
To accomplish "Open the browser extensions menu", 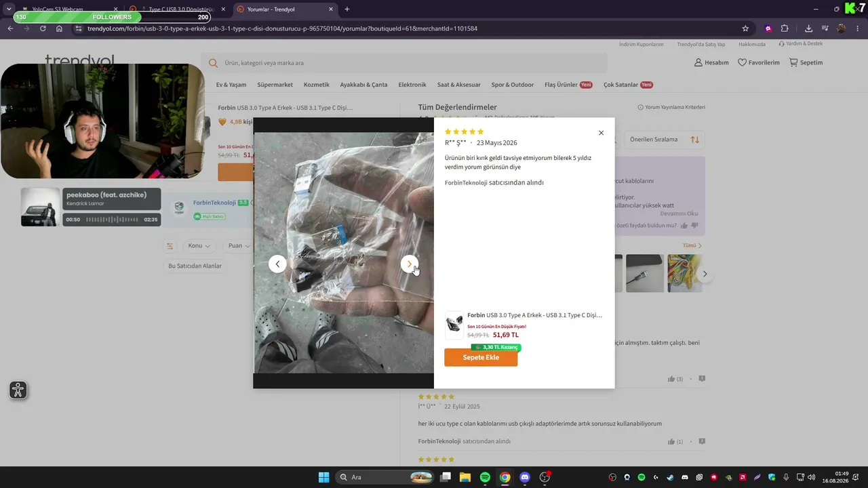I will click(785, 28).
